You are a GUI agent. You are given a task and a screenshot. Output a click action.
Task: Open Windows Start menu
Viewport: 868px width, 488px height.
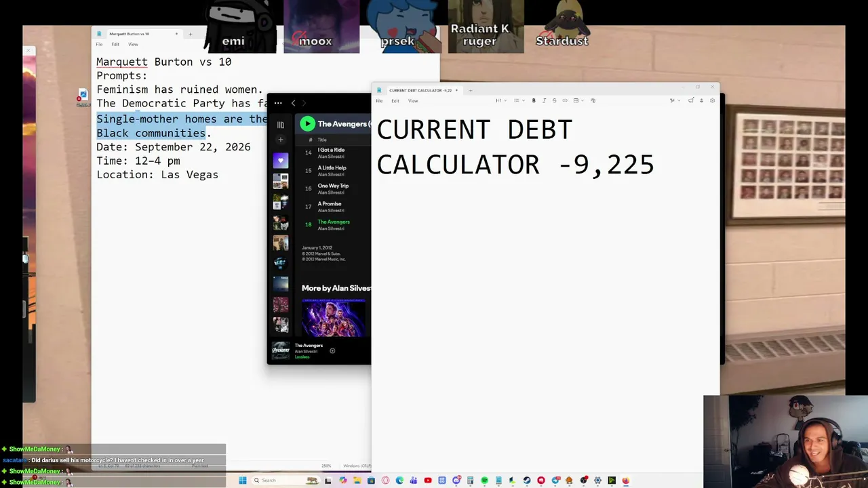click(x=242, y=481)
